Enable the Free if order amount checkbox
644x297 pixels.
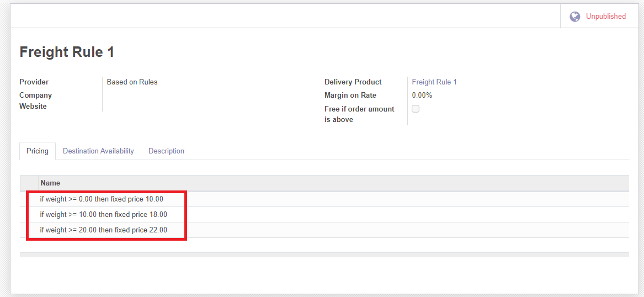point(416,109)
